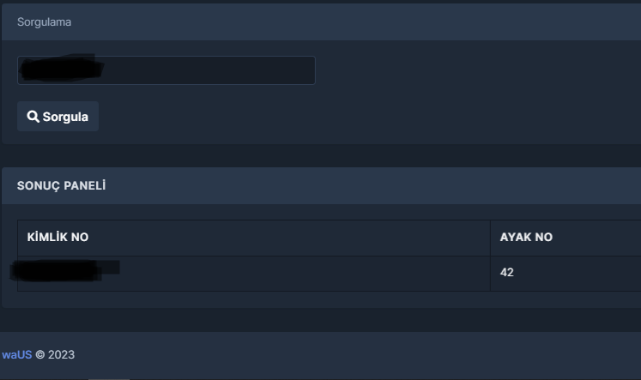Click the Sorgulama header bar right of title
This screenshot has width=641, height=380.
[x=356, y=22]
